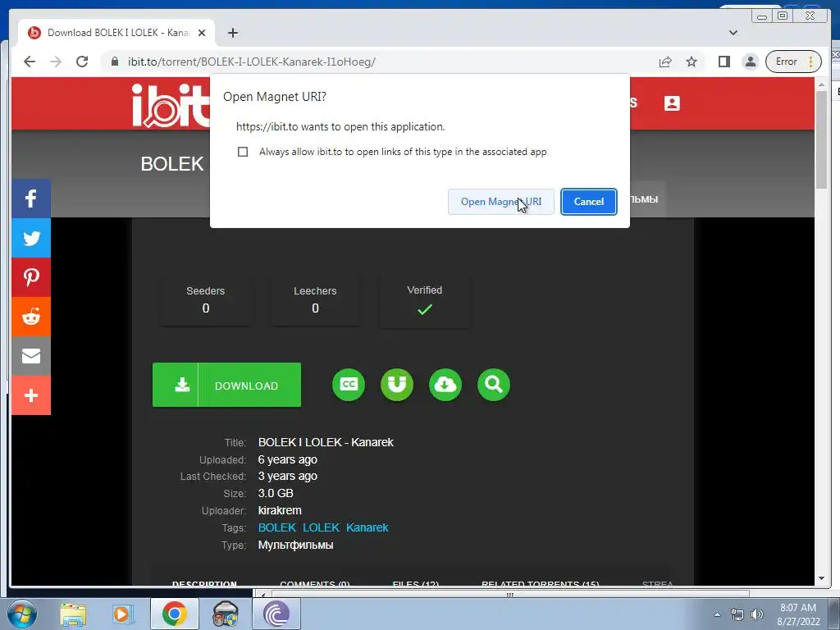Select the ibit.to URL in address bar
Screen dimensions: 840x630
coord(251,62)
